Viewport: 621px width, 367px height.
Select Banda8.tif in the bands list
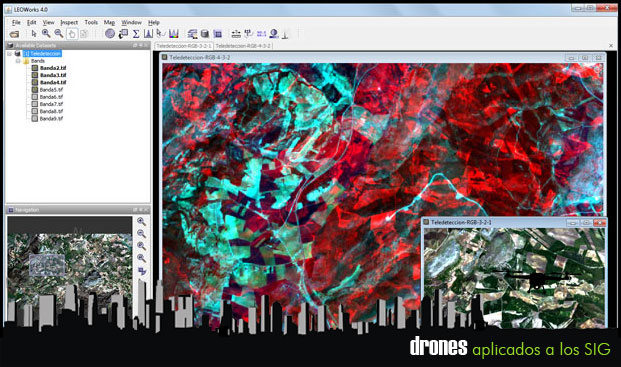(x=51, y=111)
